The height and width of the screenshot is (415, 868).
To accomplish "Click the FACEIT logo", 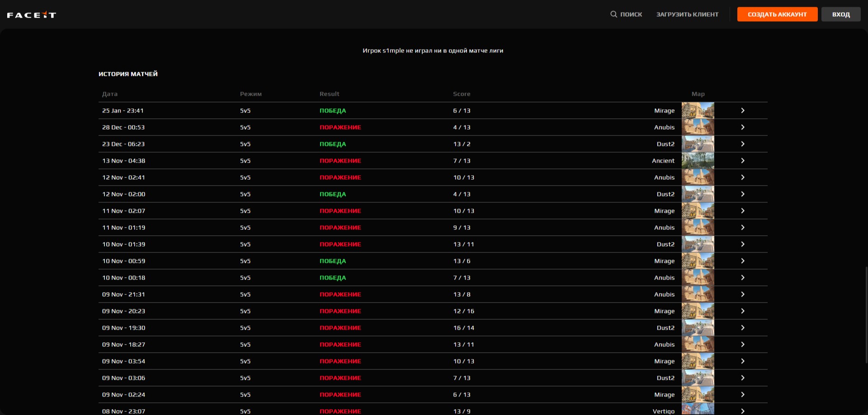I will (x=32, y=15).
